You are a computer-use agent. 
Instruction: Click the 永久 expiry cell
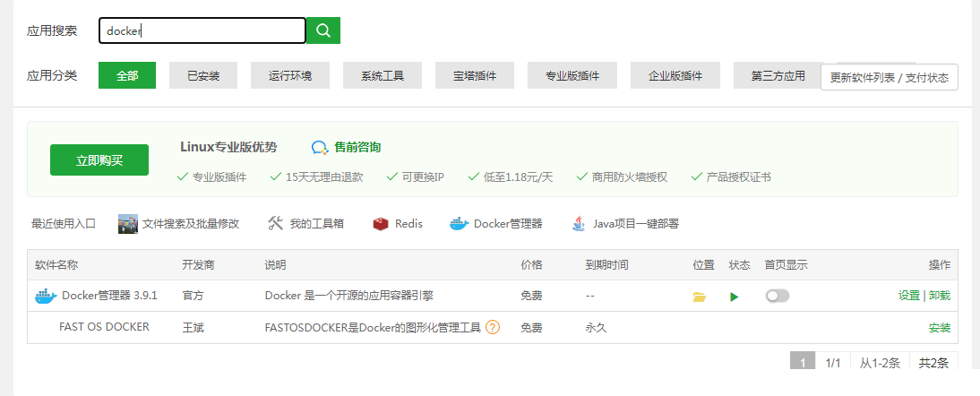(x=597, y=328)
